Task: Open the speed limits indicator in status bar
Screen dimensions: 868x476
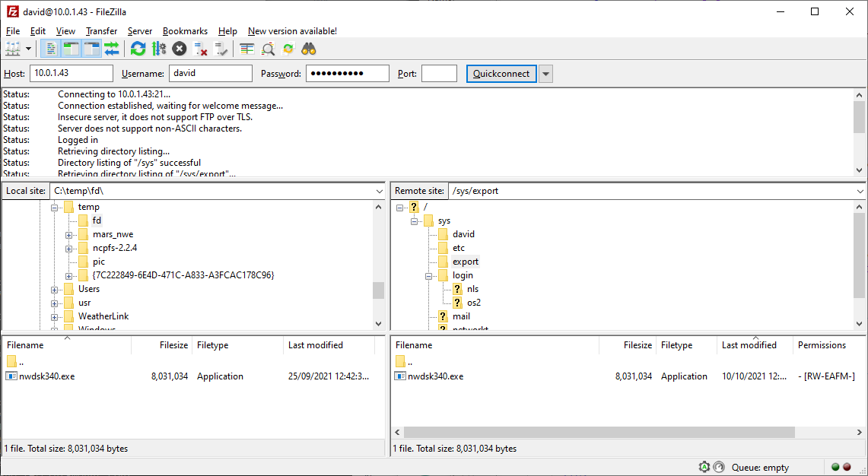Action: click(x=719, y=467)
